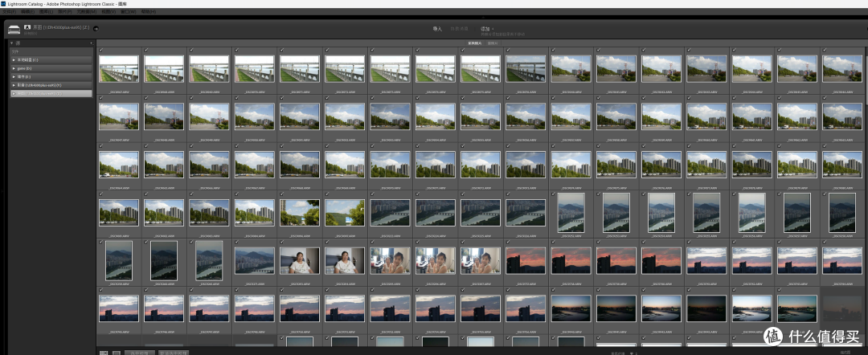
Task: Expand the 软件 (E:) drive
Action: point(14,76)
